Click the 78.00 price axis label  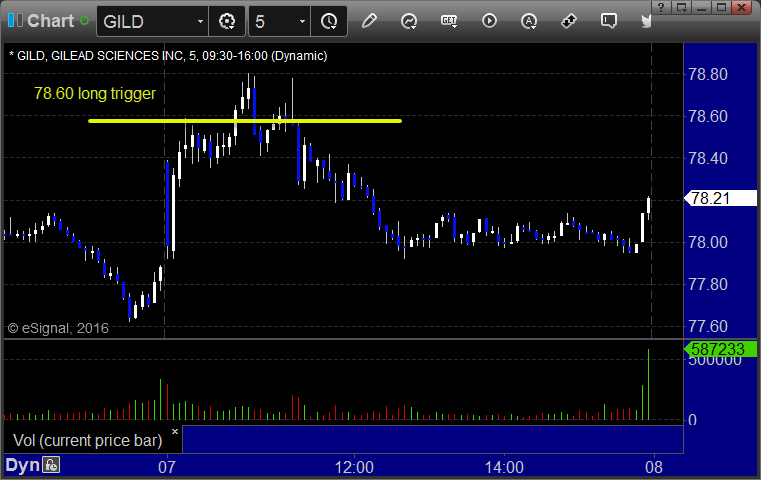pyautogui.click(x=708, y=242)
